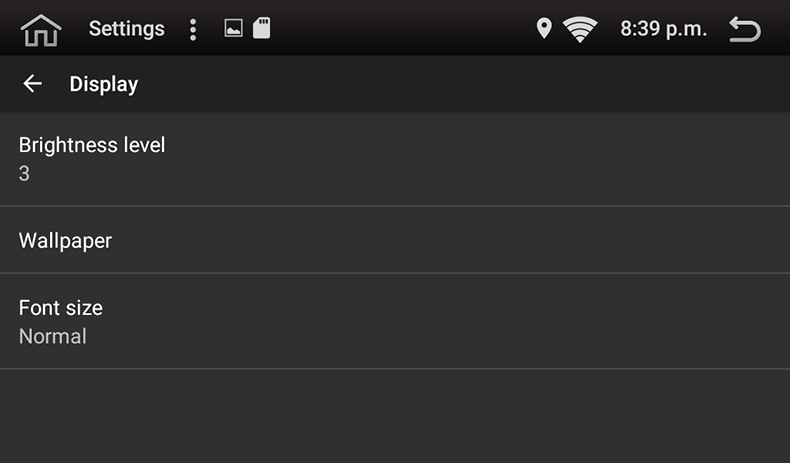Open the Wallpaper option
This screenshot has width=790, height=463.
pos(66,240)
